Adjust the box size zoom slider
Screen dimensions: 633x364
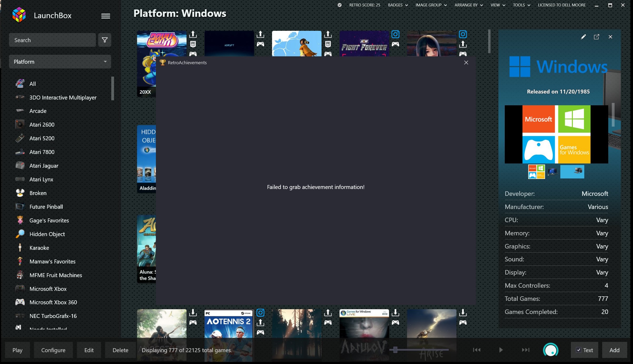[x=395, y=350]
